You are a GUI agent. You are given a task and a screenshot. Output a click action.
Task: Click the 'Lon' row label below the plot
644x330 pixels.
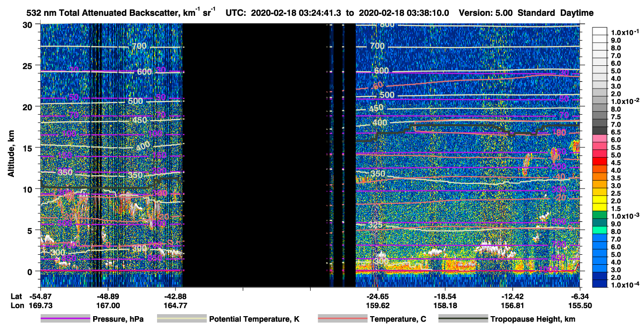click(x=16, y=305)
